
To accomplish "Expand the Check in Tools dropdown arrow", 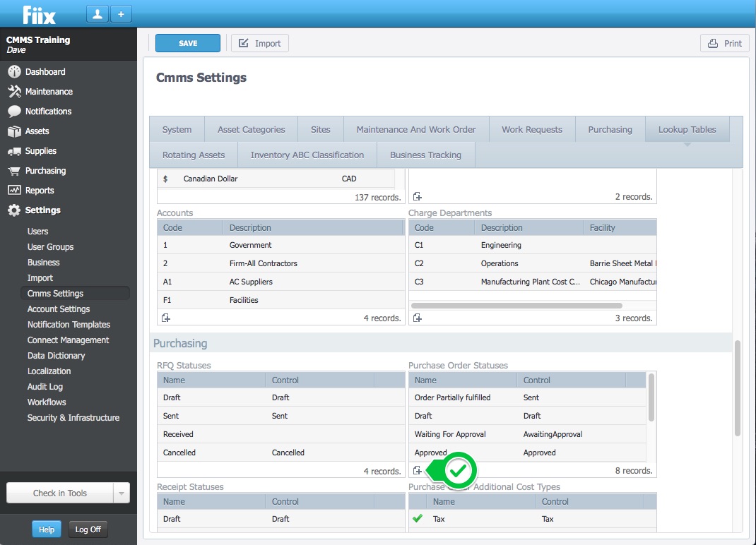I will pyautogui.click(x=122, y=493).
